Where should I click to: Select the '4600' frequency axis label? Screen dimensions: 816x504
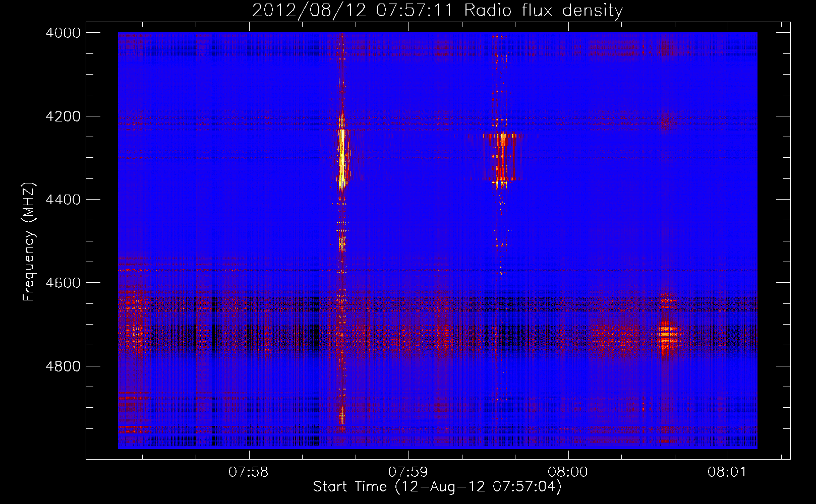click(63, 283)
